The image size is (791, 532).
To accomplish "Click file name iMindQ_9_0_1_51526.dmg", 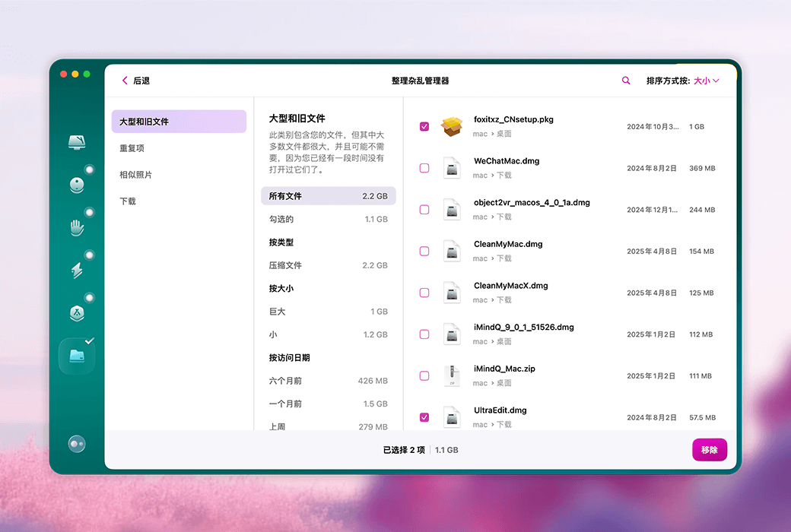I will point(523,328).
